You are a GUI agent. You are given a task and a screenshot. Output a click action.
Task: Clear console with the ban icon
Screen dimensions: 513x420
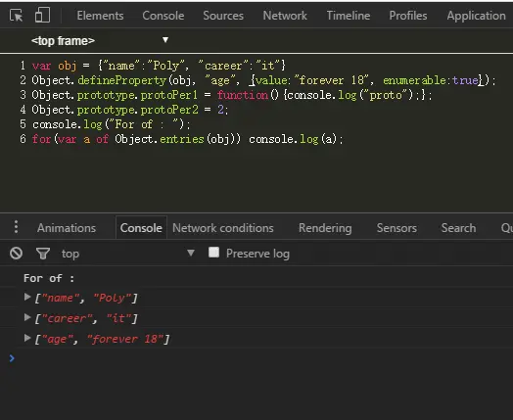coord(16,254)
